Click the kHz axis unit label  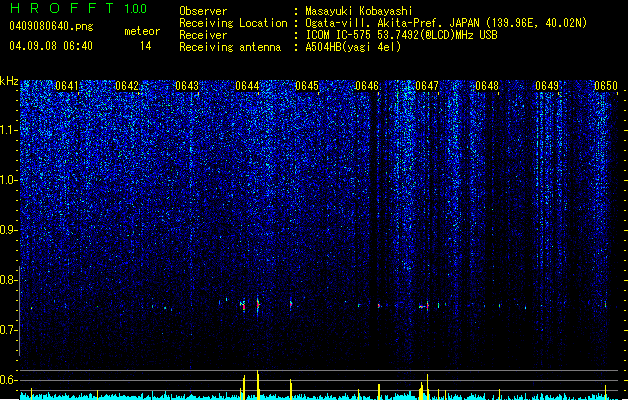9,81
